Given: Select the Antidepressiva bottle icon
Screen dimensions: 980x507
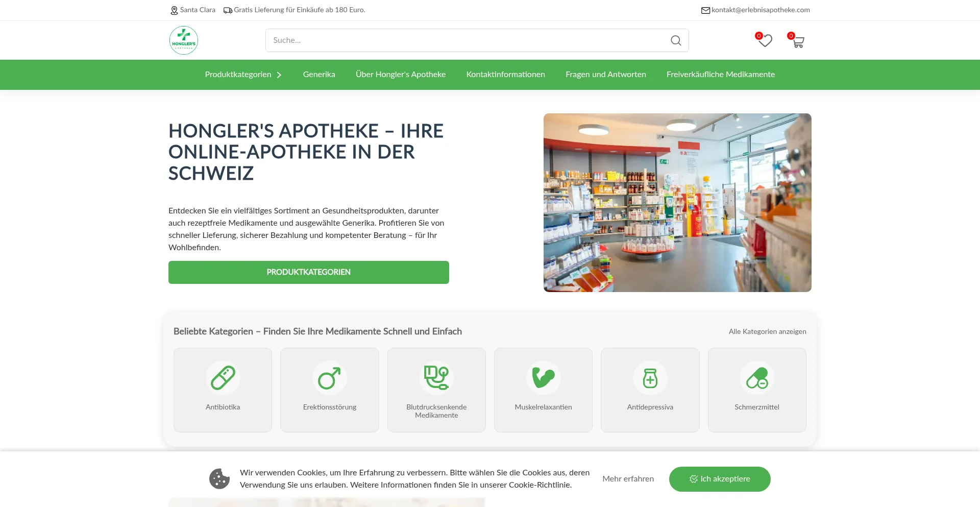Looking at the screenshot, I should pyautogui.click(x=650, y=378).
